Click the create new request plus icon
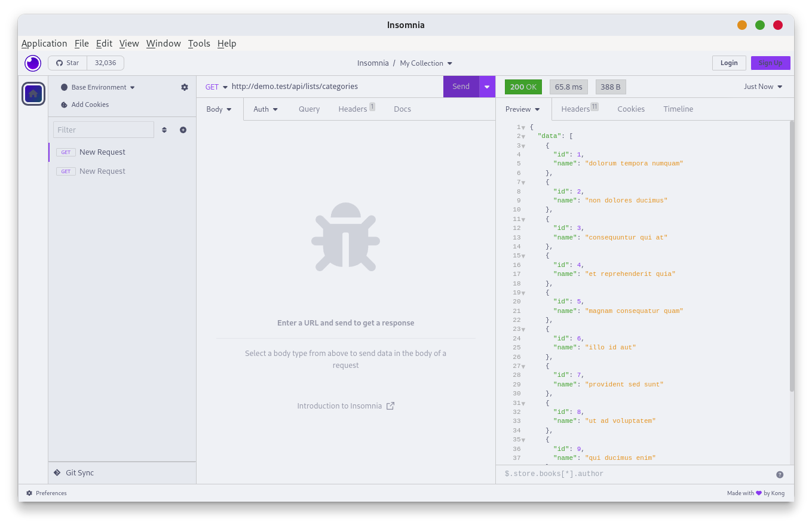The height and width of the screenshot is (525, 812). [183, 130]
